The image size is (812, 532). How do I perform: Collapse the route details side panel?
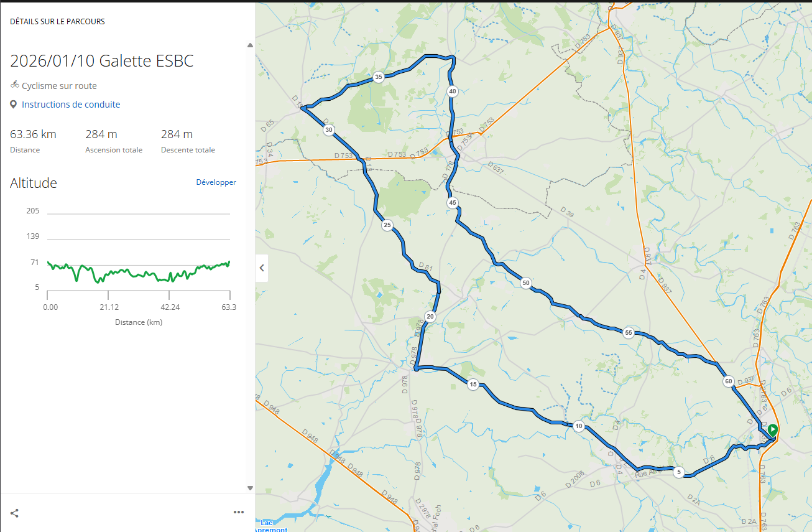262,268
